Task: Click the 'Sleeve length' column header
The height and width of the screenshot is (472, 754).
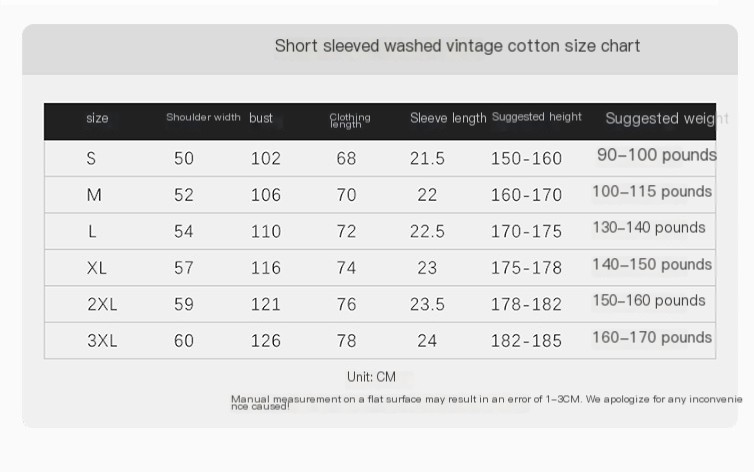Action: pos(448,118)
